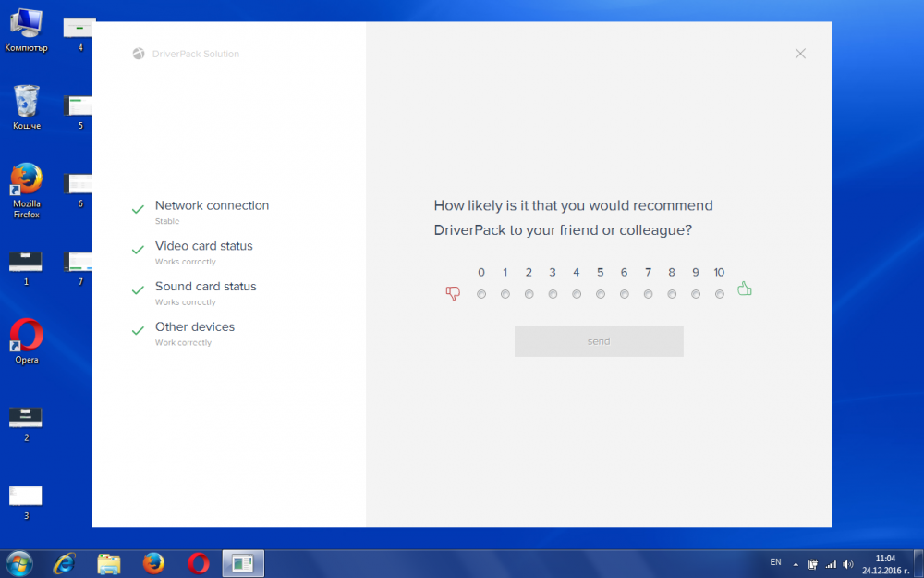Select rating 7 radio button

pos(649,294)
